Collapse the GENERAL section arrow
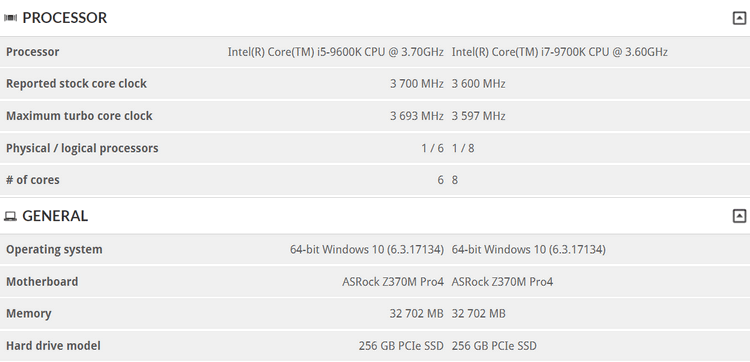This screenshot has height=362, width=750. coord(739,216)
